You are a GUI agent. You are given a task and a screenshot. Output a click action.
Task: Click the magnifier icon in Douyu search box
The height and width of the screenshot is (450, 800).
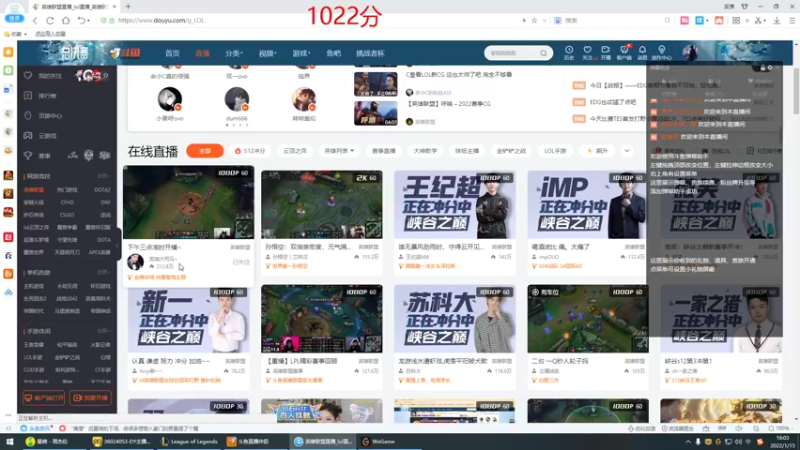(x=543, y=53)
